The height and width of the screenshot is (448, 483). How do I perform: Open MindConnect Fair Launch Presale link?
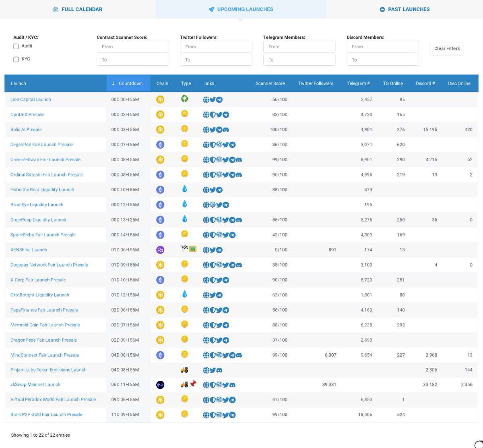point(45,355)
